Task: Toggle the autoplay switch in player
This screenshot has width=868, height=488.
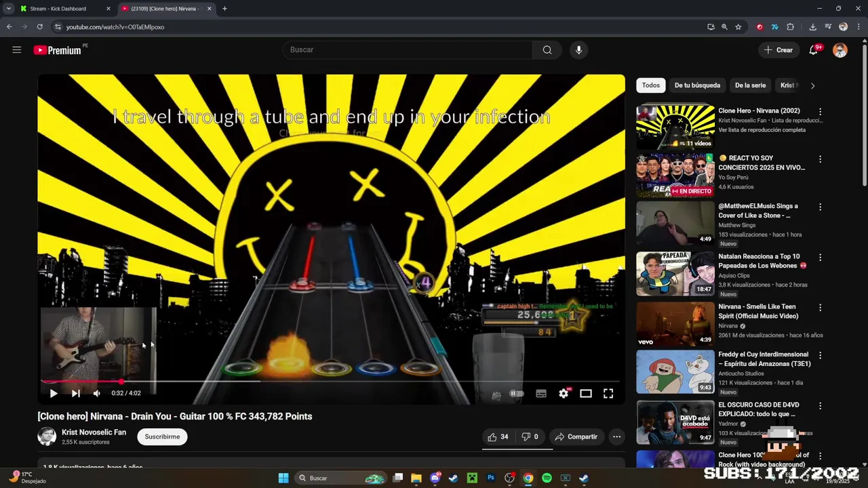Action: point(516,393)
